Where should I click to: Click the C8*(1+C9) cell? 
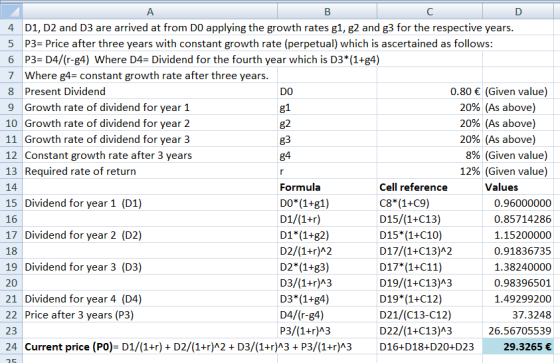430,203
